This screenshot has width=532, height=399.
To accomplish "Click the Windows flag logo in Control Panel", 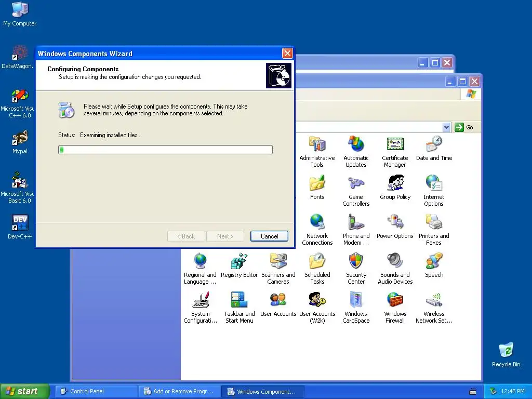I will [x=471, y=94].
